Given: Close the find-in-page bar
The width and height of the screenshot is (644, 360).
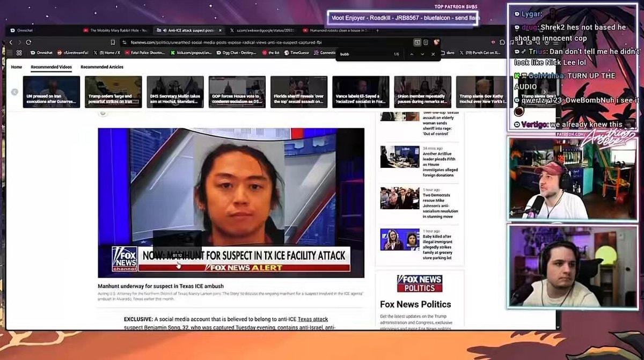Looking at the screenshot, I should tap(433, 54).
